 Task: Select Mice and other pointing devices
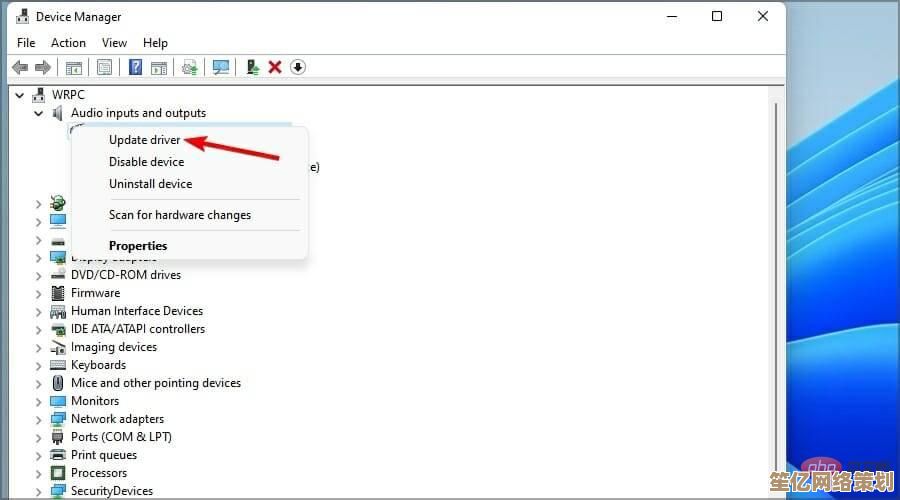155,383
